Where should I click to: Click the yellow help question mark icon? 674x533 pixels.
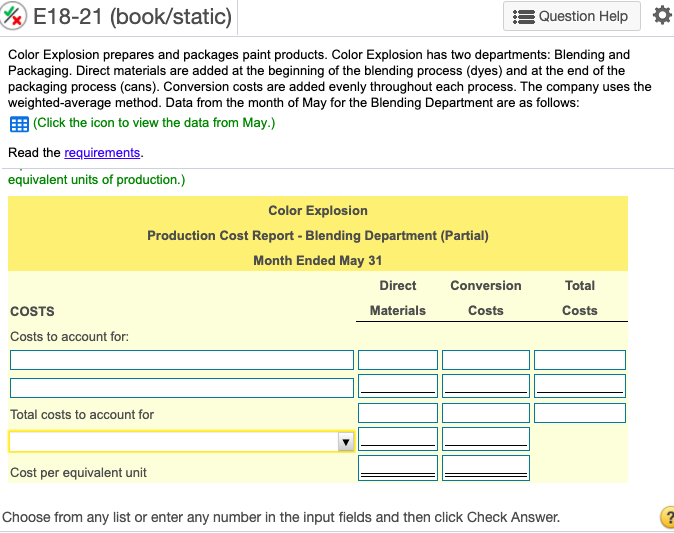[x=668, y=517]
